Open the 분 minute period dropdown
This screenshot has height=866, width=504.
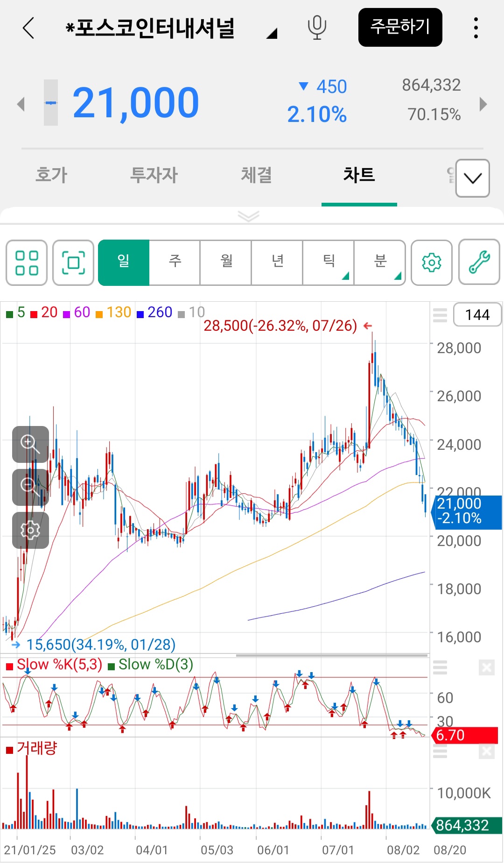[380, 263]
